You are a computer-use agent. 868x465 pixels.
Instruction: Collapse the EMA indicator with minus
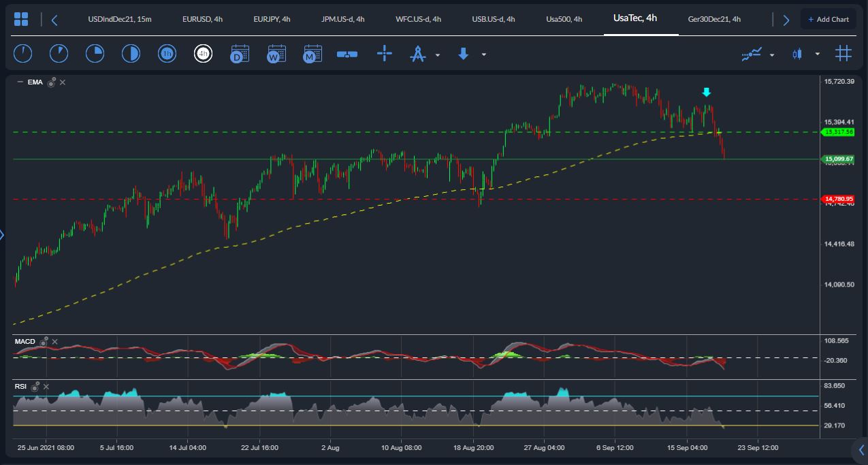pos(20,82)
